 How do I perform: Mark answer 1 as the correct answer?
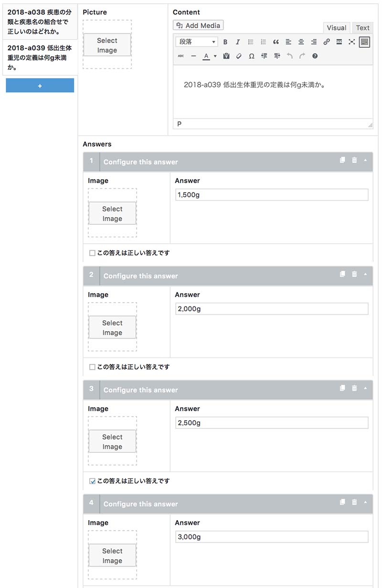[93, 253]
